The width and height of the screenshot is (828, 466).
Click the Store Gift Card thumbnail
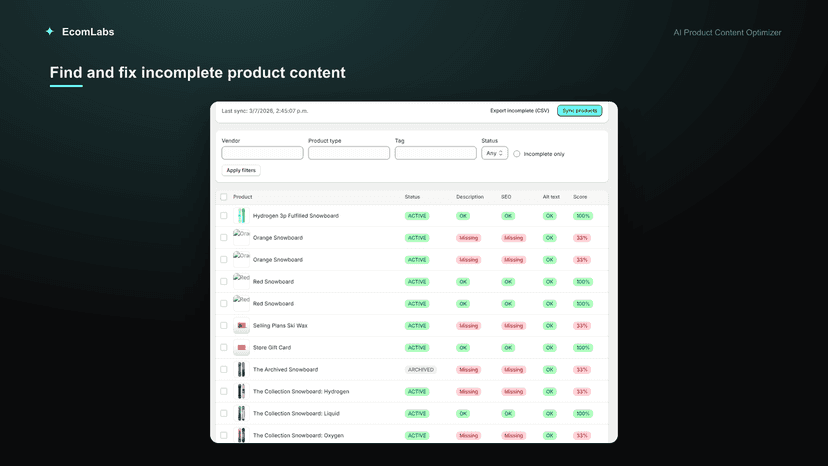(x=241, y=348)
